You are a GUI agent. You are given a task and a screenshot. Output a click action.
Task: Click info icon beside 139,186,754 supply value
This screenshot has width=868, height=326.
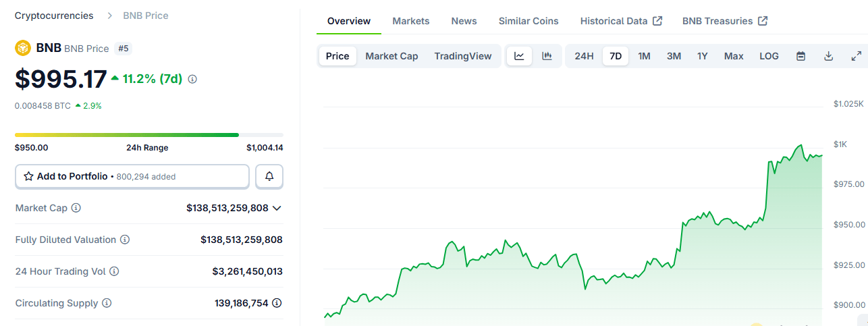click(x=277, y=303)
